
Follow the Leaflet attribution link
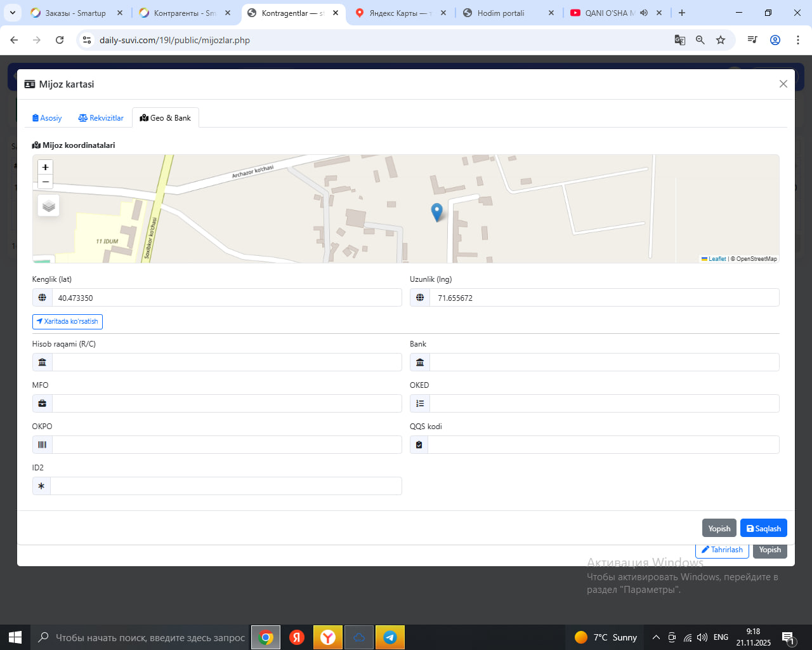[x=716, y=259]
